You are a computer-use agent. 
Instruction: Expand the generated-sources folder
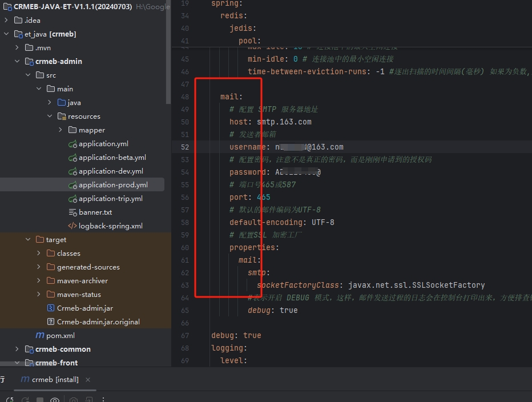coord(39,267)
